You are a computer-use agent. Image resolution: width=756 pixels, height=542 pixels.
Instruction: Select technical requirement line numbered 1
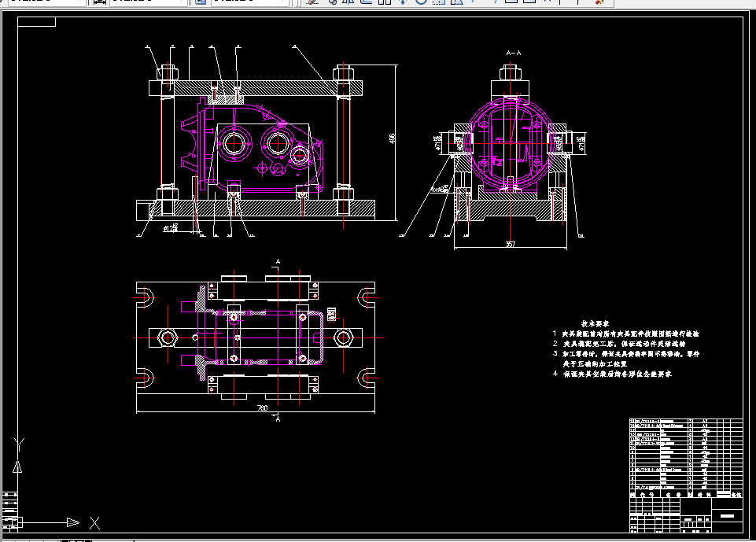[626, 334]
